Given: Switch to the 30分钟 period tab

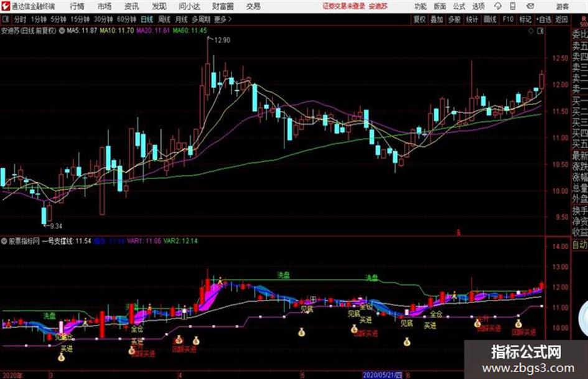Looking at the screenshot, I should (x=103, y=19).
